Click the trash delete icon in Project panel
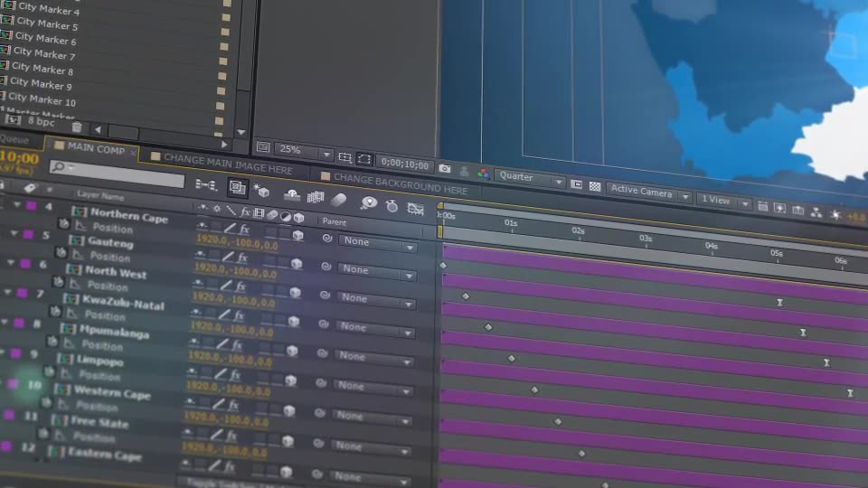The image size is (868, 488). pyautogui.click(x=77, y=127)
